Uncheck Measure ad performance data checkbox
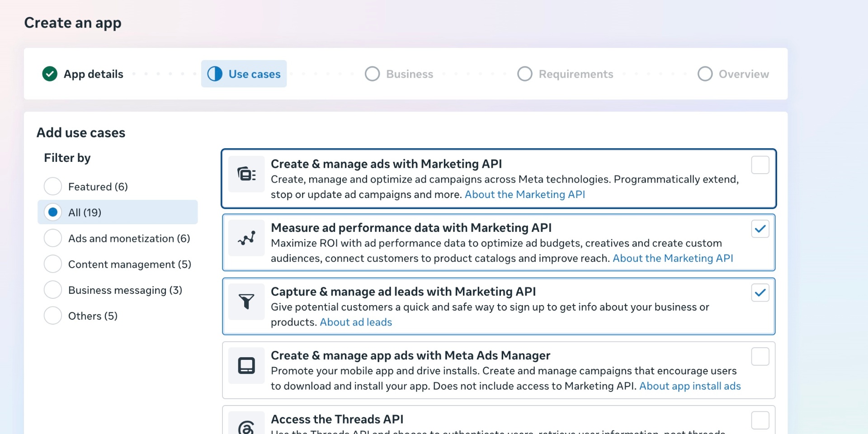Viewport: 868px width, 434px height. pos(760,229)
